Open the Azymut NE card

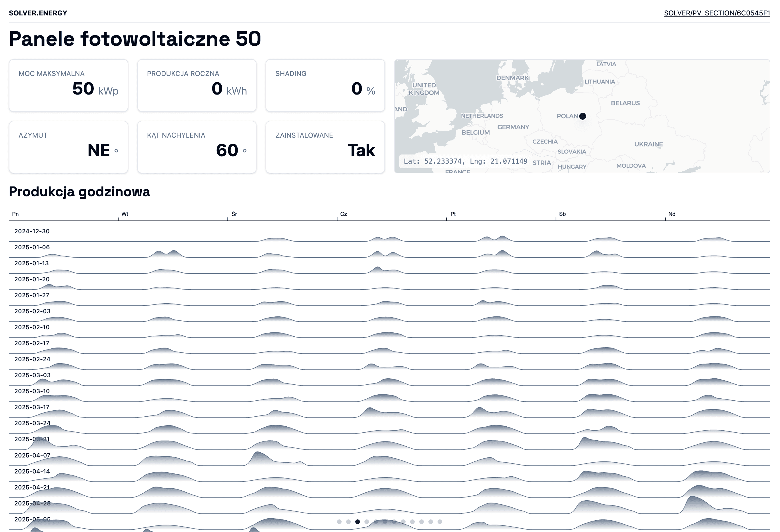[69, 147]
